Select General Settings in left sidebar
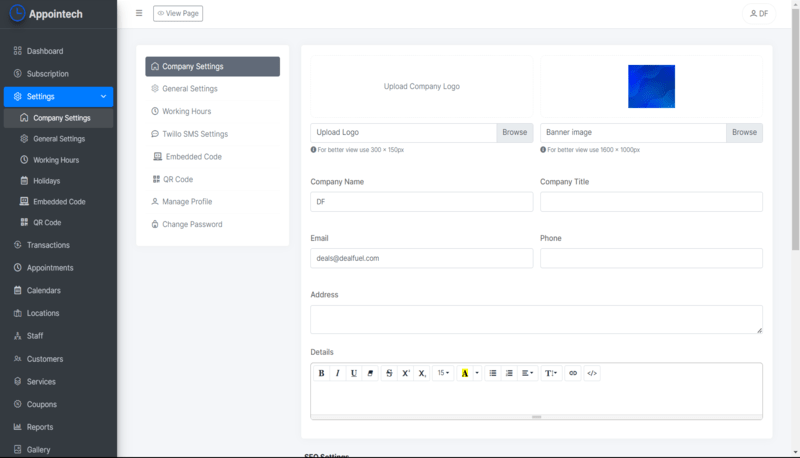This screenshot has height=458, width=800. [x=58, y=139]
